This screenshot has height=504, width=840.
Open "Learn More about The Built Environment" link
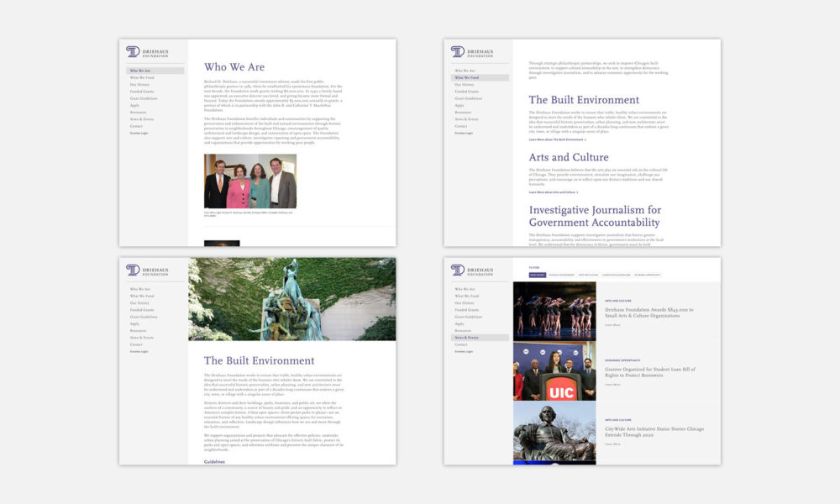(x=557, y=139)
